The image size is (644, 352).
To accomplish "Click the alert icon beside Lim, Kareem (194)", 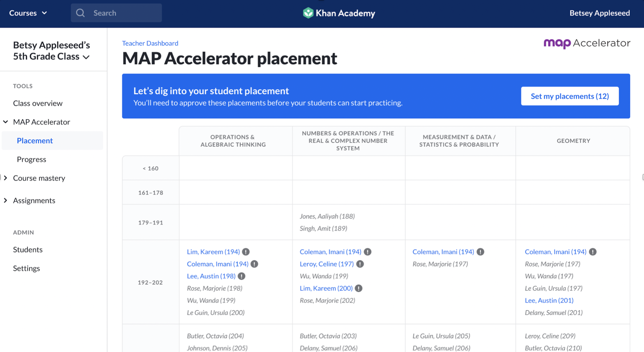I will 246,251.
